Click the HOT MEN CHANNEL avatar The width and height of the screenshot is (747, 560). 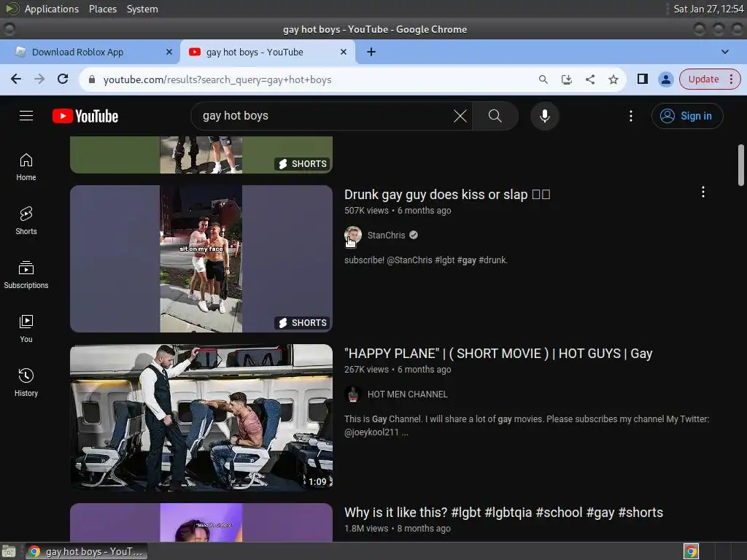pyautogui.click(x=353, y=394)
